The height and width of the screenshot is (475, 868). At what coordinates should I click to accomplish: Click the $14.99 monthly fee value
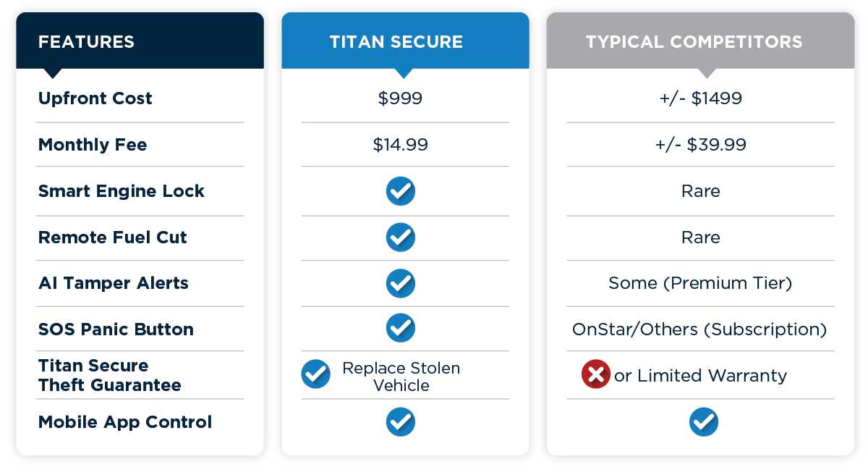[401, 145]
